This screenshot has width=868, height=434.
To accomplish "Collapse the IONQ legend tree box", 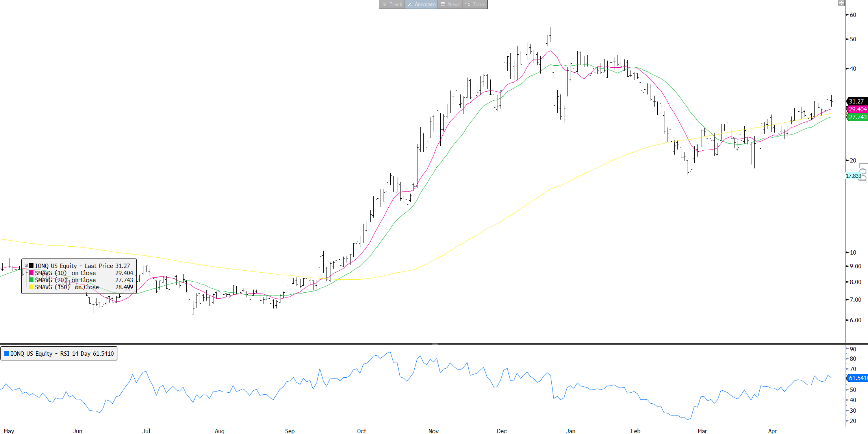I will [26, 266].
